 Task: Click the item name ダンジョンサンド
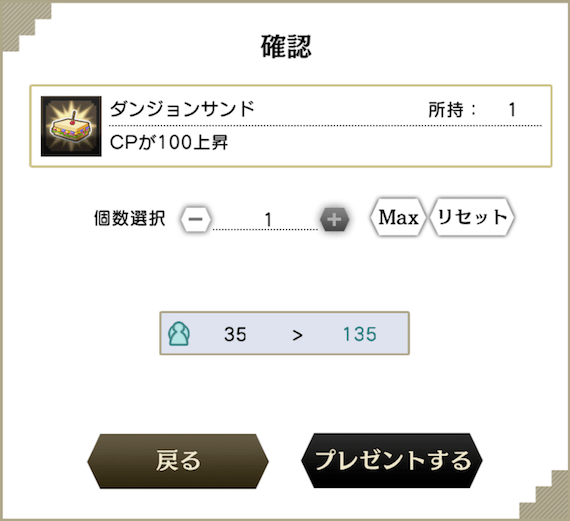point(182,109)
